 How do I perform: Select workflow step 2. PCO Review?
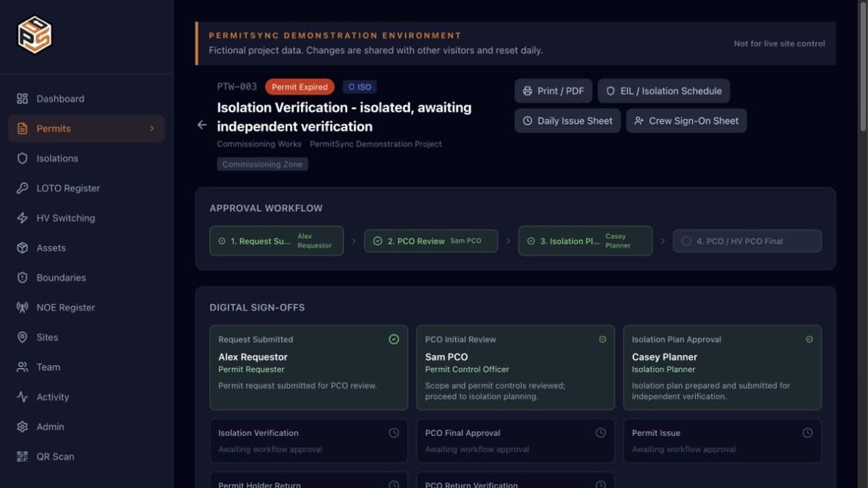pyautogui.click(x=431, y=241)
